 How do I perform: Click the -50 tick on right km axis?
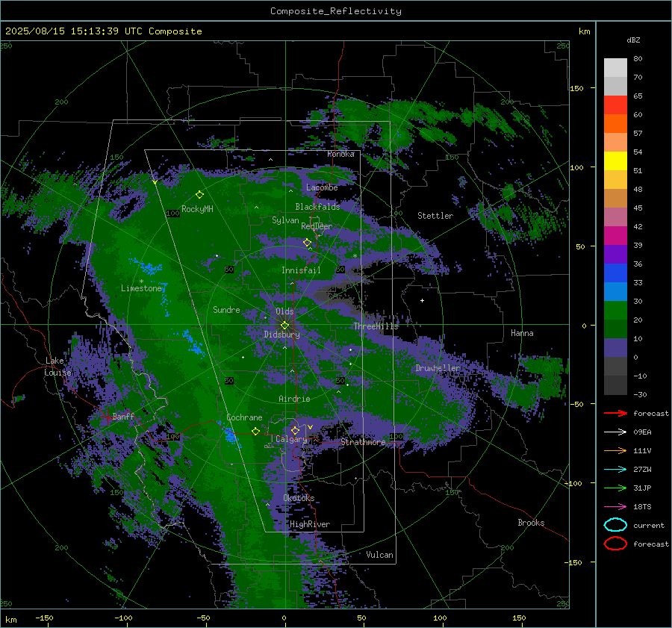576,404
